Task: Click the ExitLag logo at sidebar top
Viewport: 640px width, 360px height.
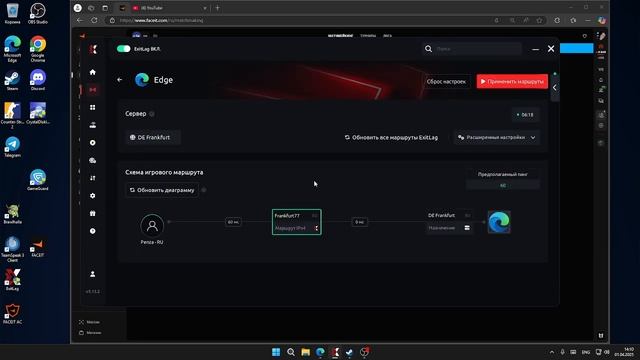Action: 93,49
